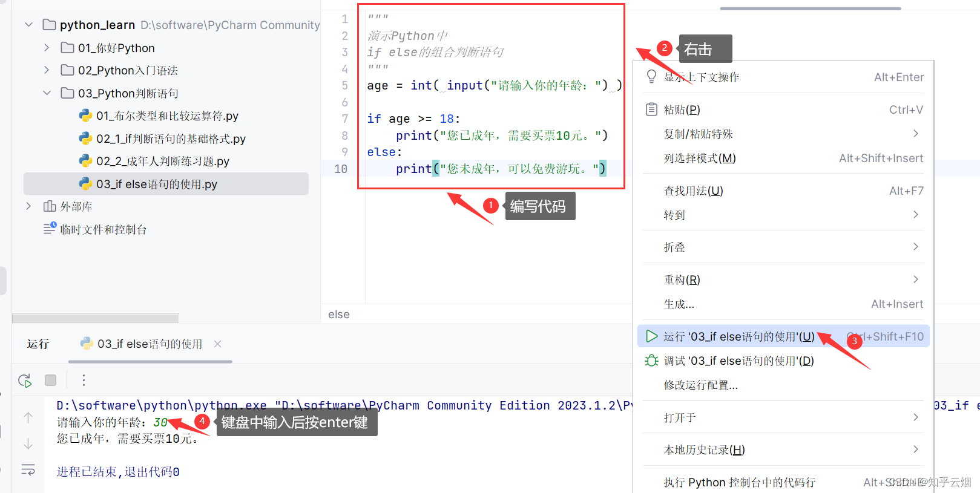Click the Python file icon of 02_2_成年人判断练习题.py
The width and height of the screenshot is (980, 493).
pos(86,161)
